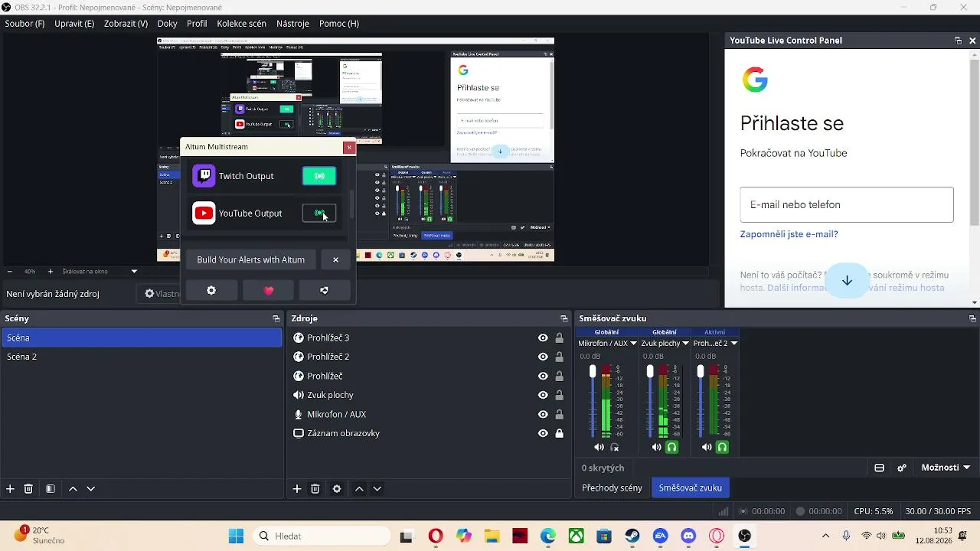
Task: Click the YouTube logo in Aitum Multistream
Action: 204,213
